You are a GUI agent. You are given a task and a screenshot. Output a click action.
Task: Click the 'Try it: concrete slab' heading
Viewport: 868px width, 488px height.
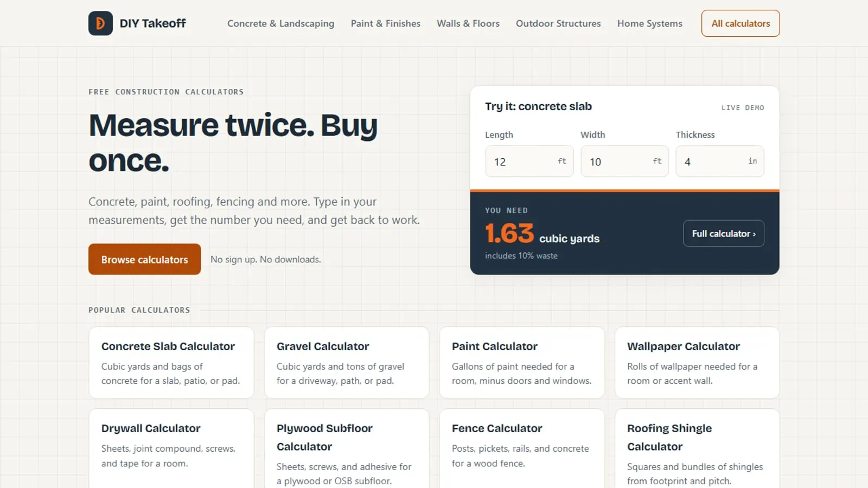point(538,106)
